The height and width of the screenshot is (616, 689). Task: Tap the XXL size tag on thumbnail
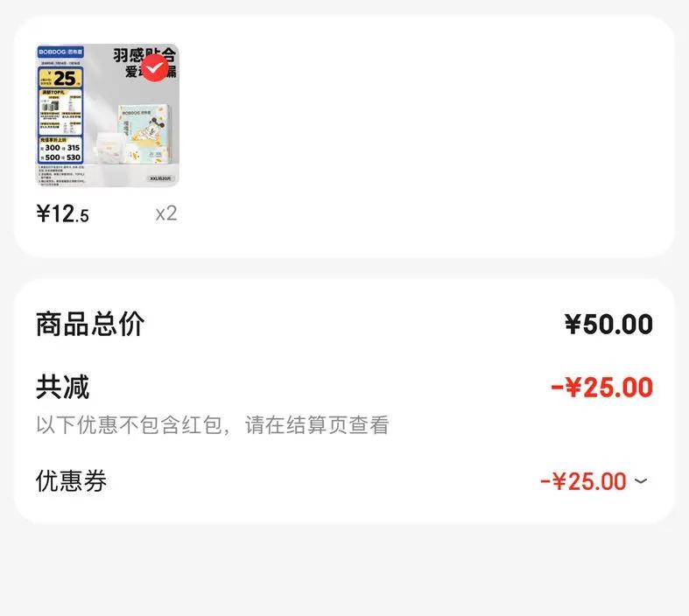tap(162, 178)
